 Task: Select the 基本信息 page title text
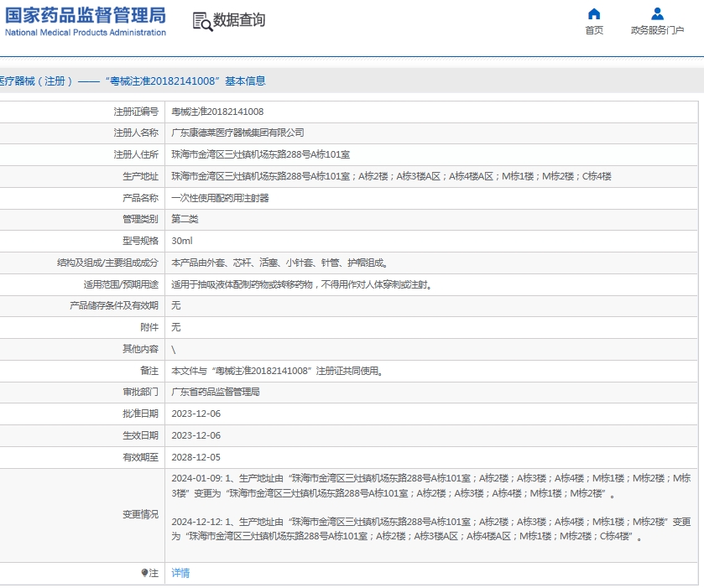[x=245, y=81]
